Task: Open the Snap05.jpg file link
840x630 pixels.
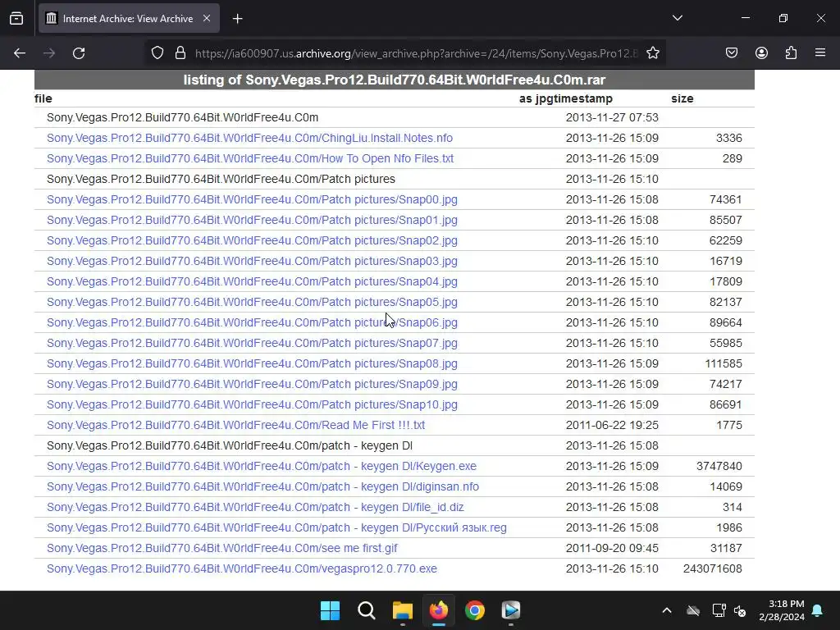Action: tap(252, 302)
